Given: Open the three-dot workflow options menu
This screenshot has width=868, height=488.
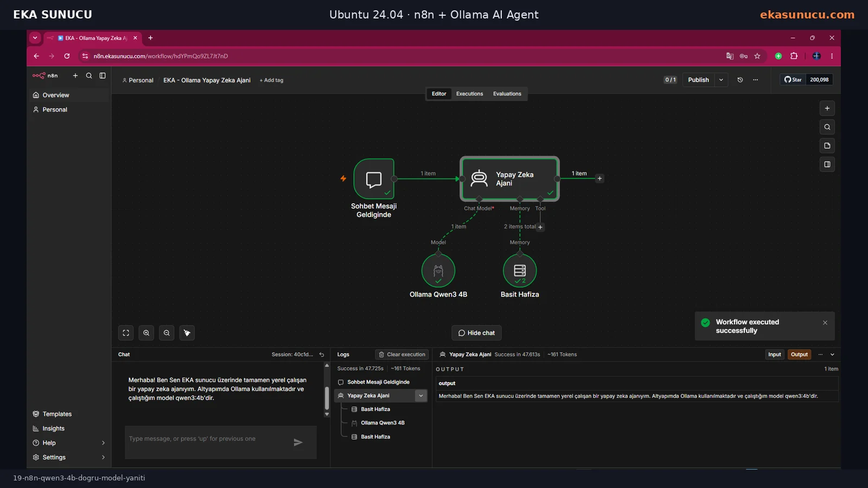Looking at the screenshot, I should coord(755,80).
